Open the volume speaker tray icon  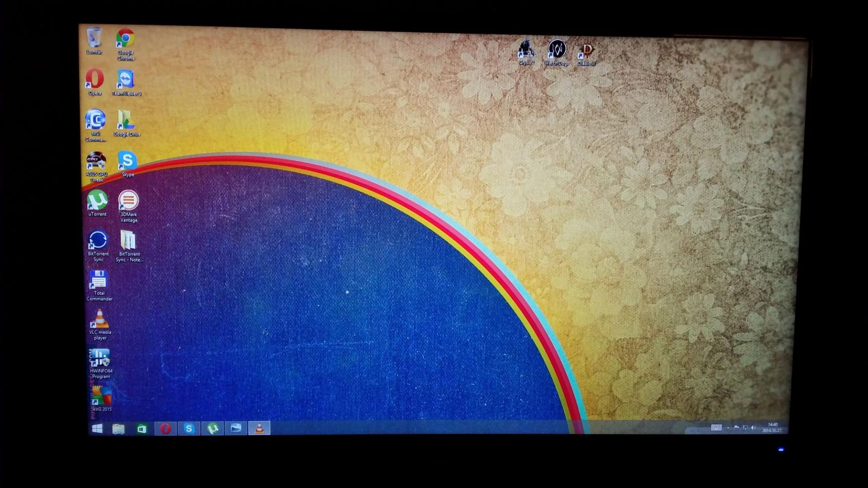[753, 427]
